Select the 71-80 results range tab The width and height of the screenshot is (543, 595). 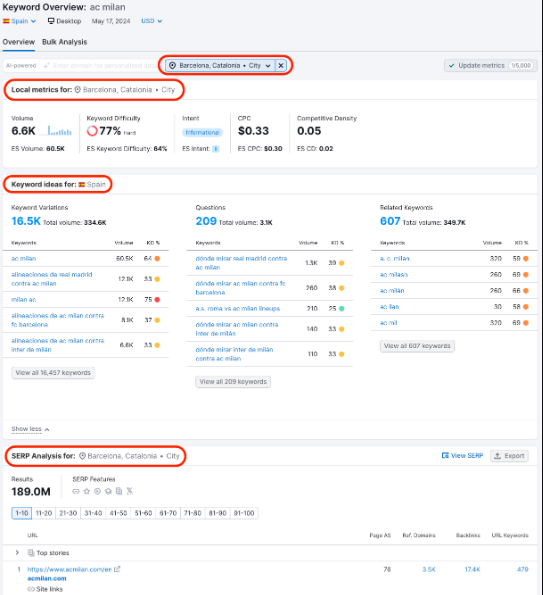click(x=193, y=513)
